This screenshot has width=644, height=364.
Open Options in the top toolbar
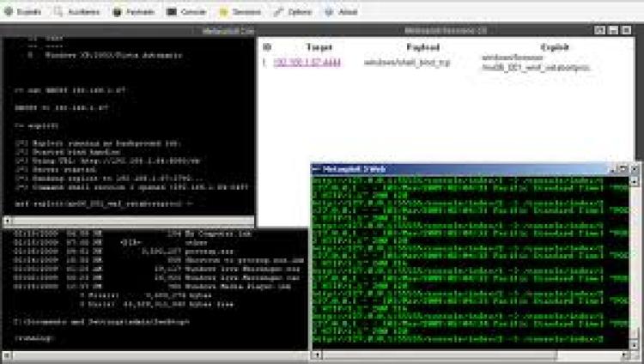(294, 13)
